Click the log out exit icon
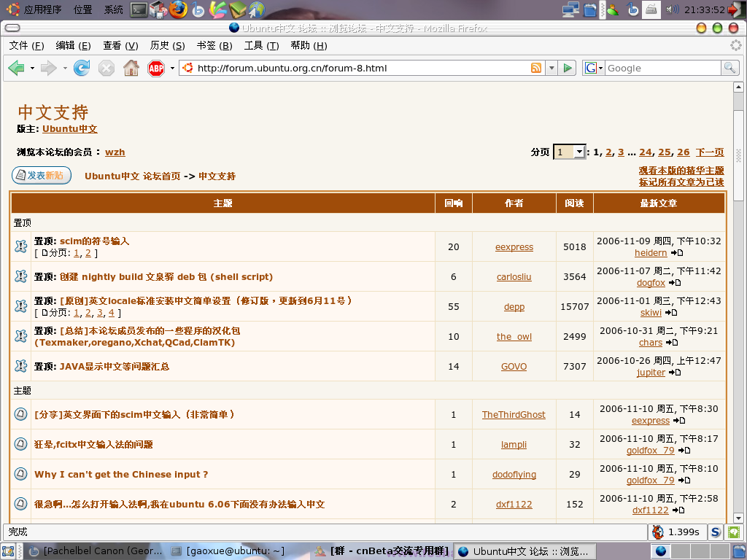 point(737,9)
